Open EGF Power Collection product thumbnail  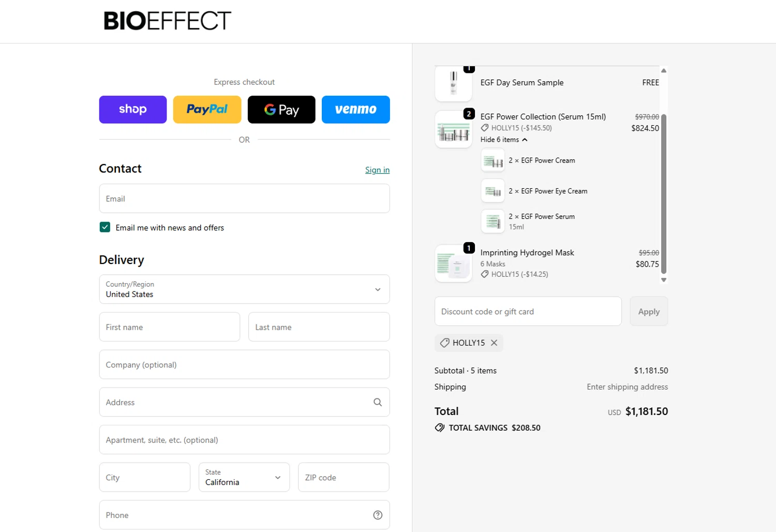click(x=454, y=129)
